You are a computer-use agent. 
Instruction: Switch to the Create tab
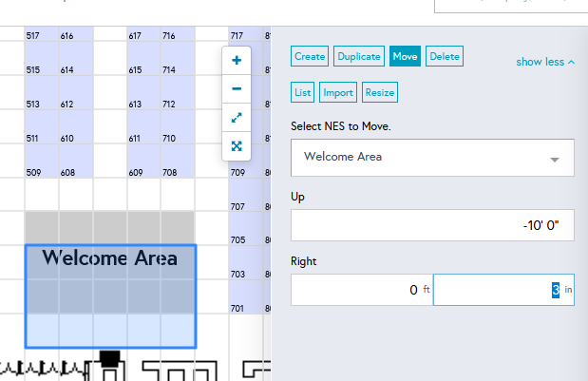click(310, 57)
